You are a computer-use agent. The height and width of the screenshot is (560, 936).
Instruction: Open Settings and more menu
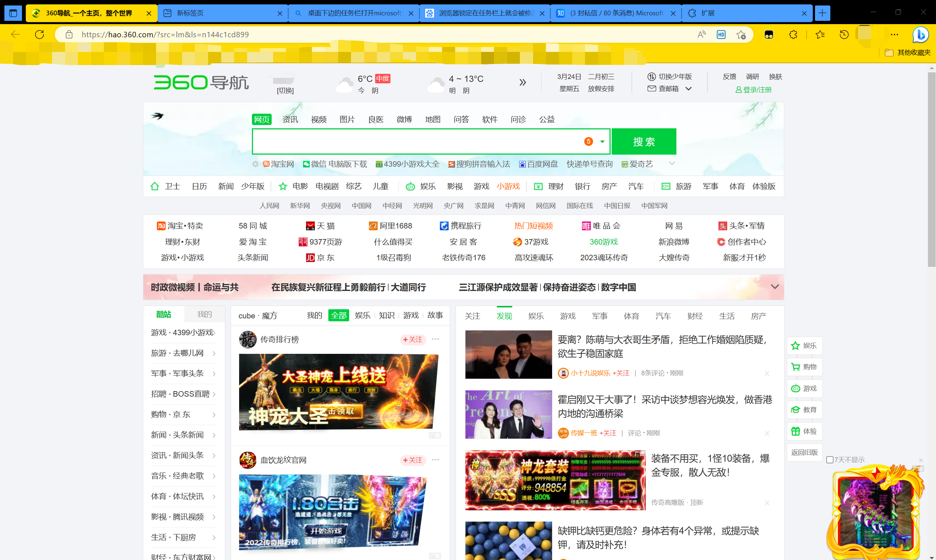click(x=894, y=35)
